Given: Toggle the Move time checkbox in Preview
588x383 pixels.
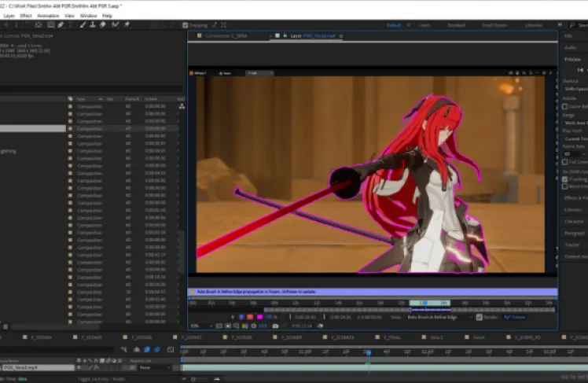Looking at the screenshot, I should (564, 186).
